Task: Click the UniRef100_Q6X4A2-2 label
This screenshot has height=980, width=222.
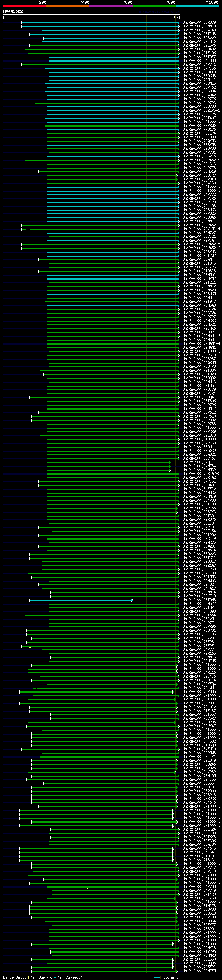Action: pos(201,473)
